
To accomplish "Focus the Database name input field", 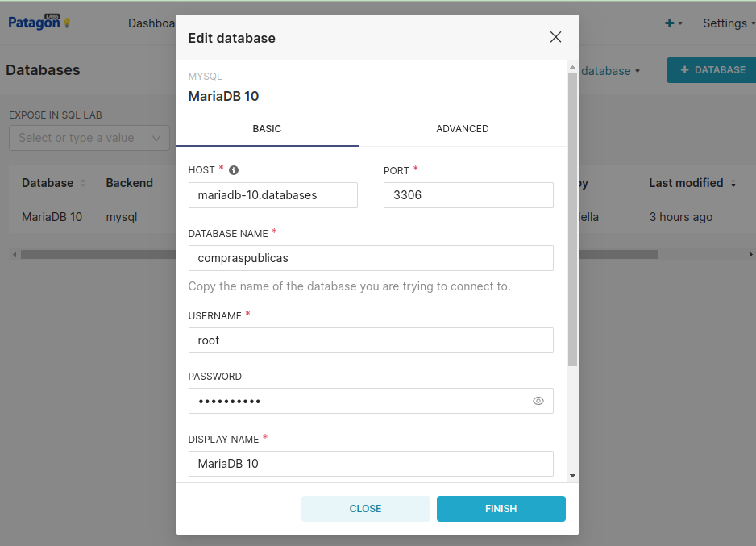I will tap(371, 258).
